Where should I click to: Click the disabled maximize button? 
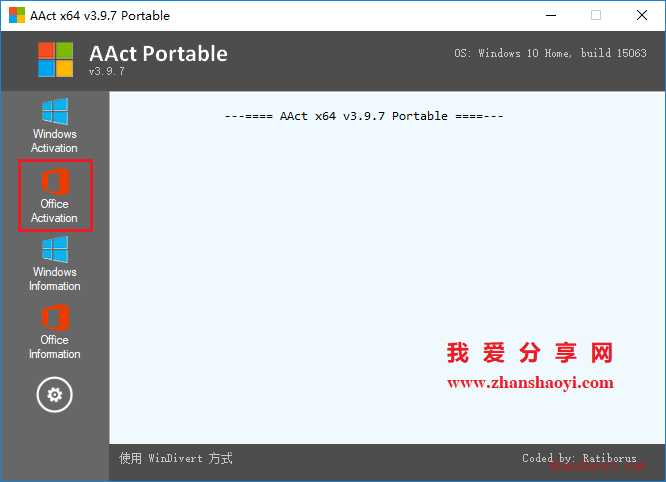tap(596, 16)
